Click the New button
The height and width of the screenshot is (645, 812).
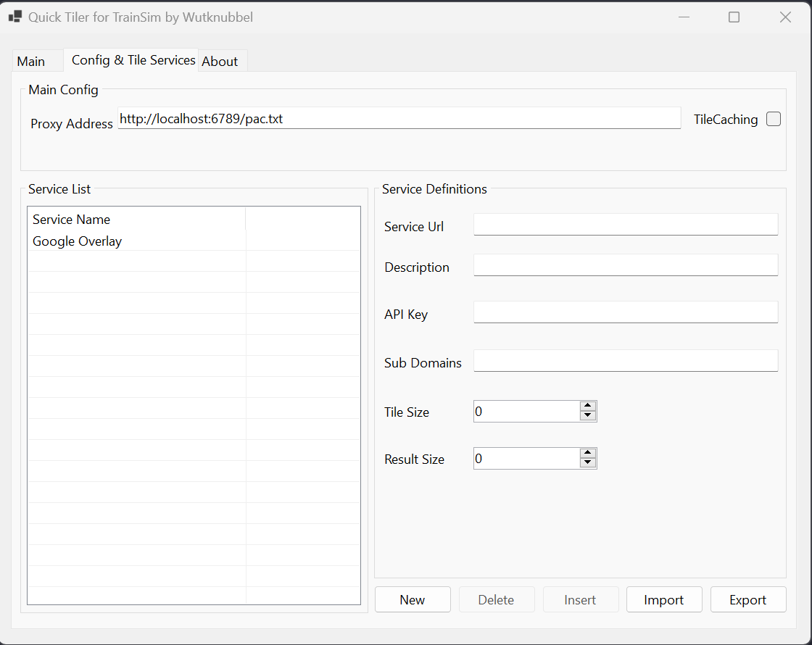coord(413,599)
